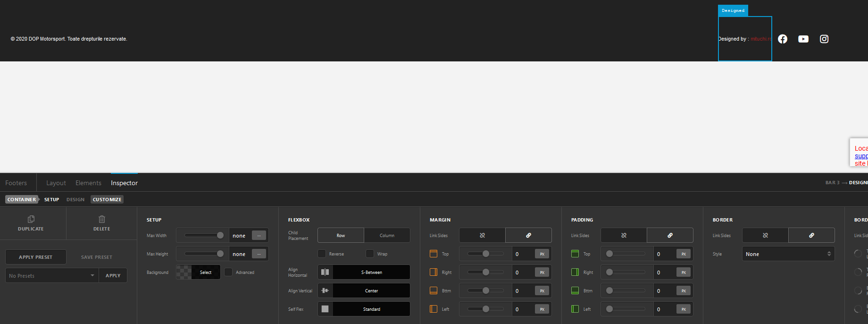Click the Align Vertical icon
The height and width of the screenshot is (324, 868).
[325, 290]
